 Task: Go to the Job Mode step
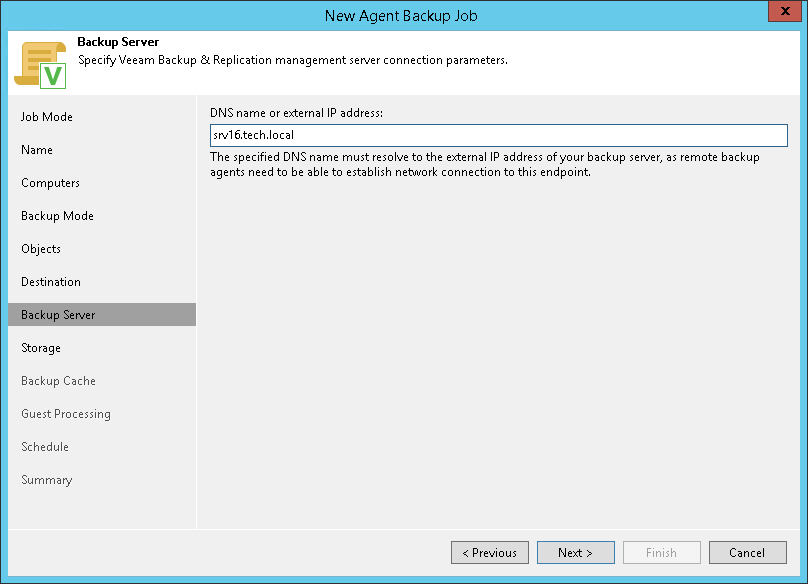coord(47,117)
